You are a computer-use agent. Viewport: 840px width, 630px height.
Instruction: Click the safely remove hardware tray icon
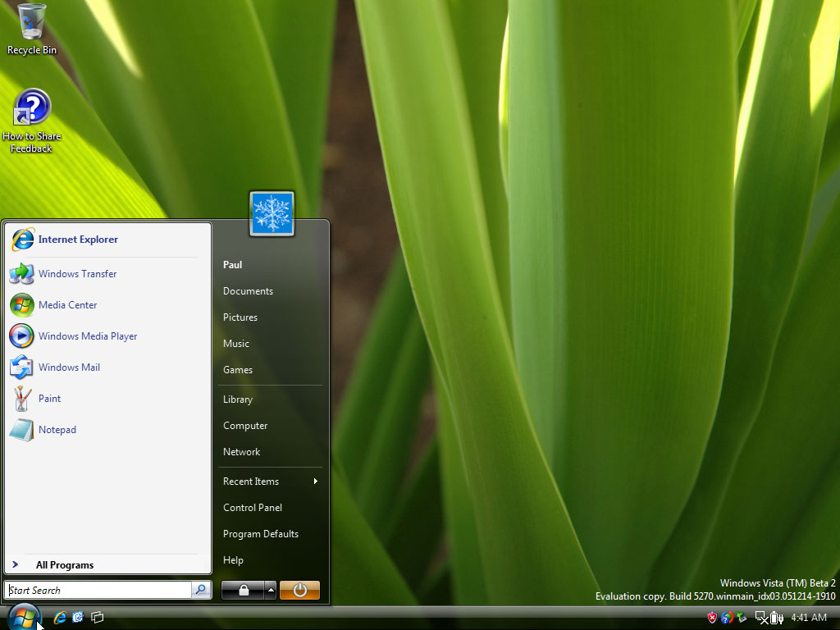[x=742, y=618]
